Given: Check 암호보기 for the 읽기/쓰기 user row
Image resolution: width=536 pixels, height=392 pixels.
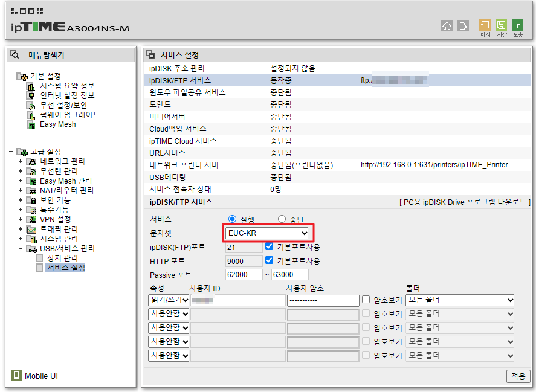Looking at the screenshot, I should coord(366,300).
